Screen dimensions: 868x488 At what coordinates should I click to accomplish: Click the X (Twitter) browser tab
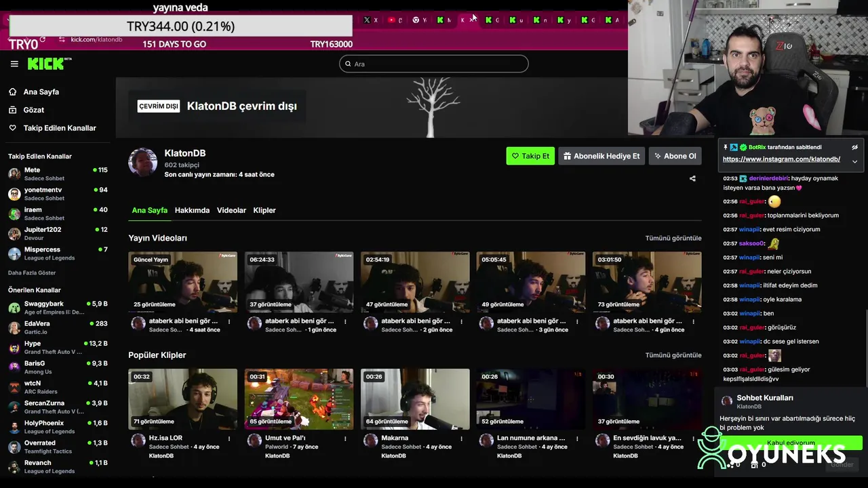coord(371,20)
